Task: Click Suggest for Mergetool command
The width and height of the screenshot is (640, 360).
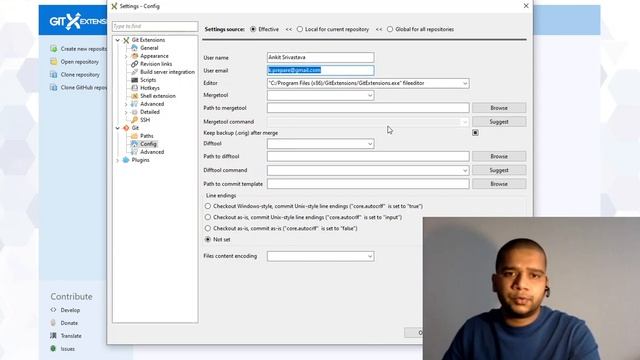Action: [499, 122]
